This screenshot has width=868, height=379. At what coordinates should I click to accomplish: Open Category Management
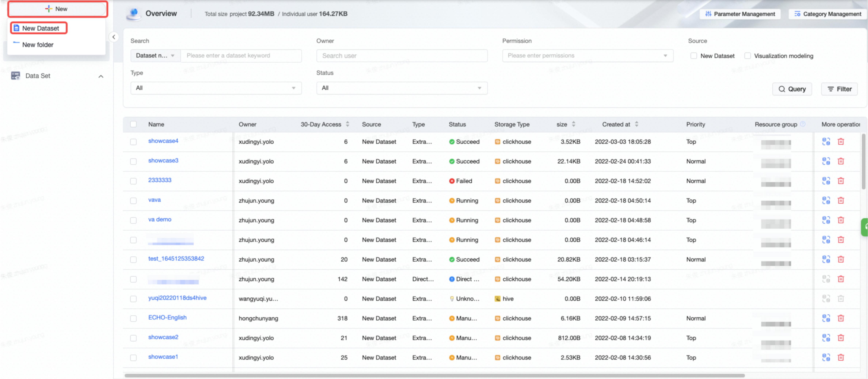(827, 14)
